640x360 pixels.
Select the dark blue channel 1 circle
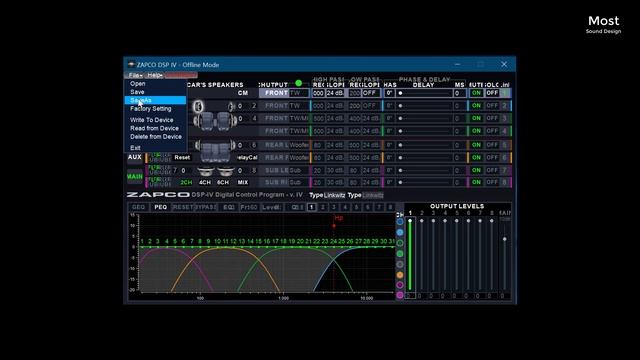click(400, 222)
